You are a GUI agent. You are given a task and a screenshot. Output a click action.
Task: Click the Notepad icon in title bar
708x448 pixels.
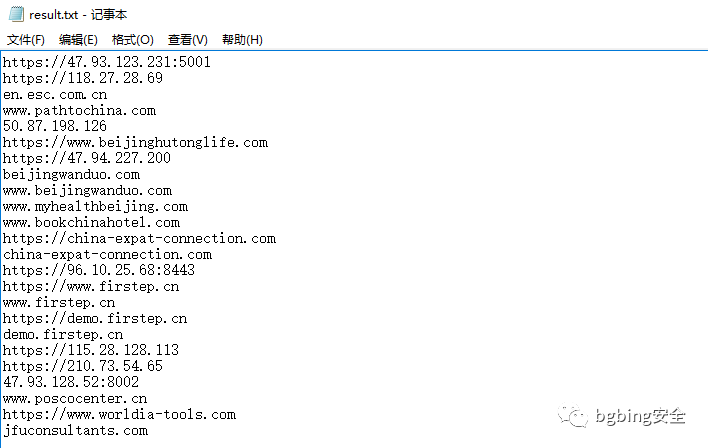pyautogui.click(x=16, y=14)
